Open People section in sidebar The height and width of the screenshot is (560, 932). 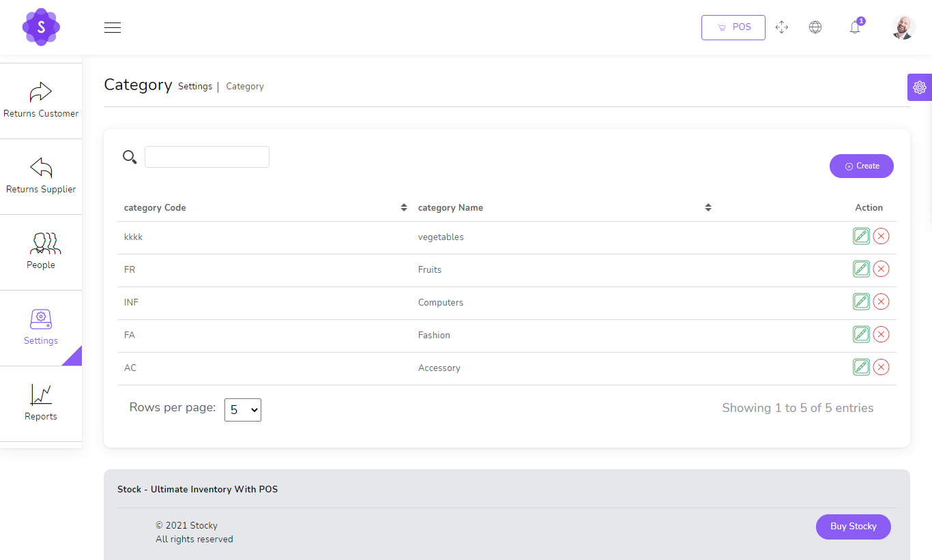(x=41, y=252)
